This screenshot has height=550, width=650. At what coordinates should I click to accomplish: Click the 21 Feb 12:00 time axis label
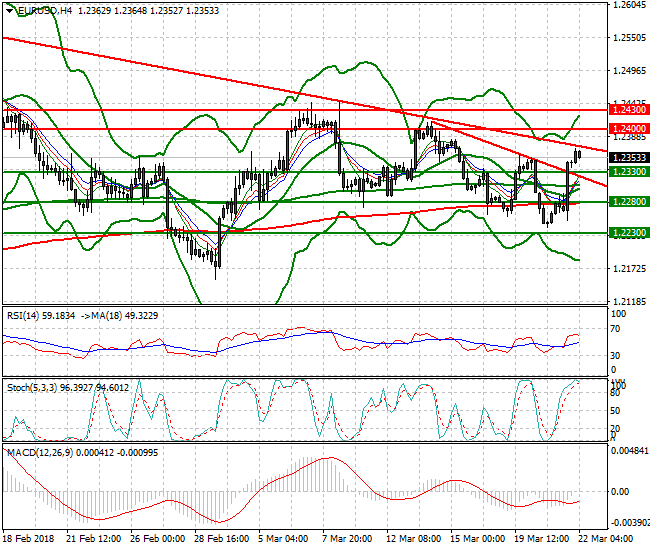[x=94, y=539]
